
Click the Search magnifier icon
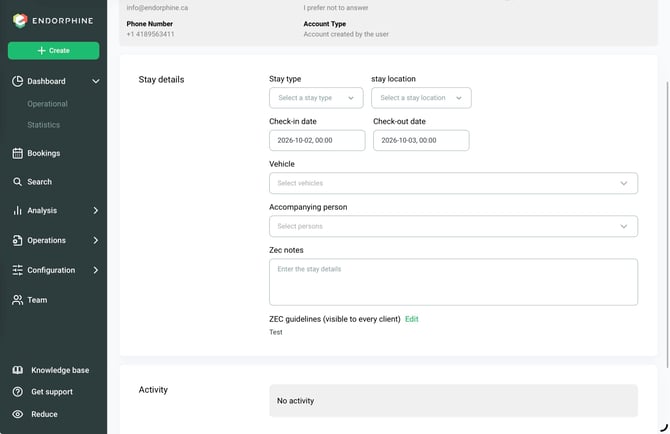[x=18, y=182]
